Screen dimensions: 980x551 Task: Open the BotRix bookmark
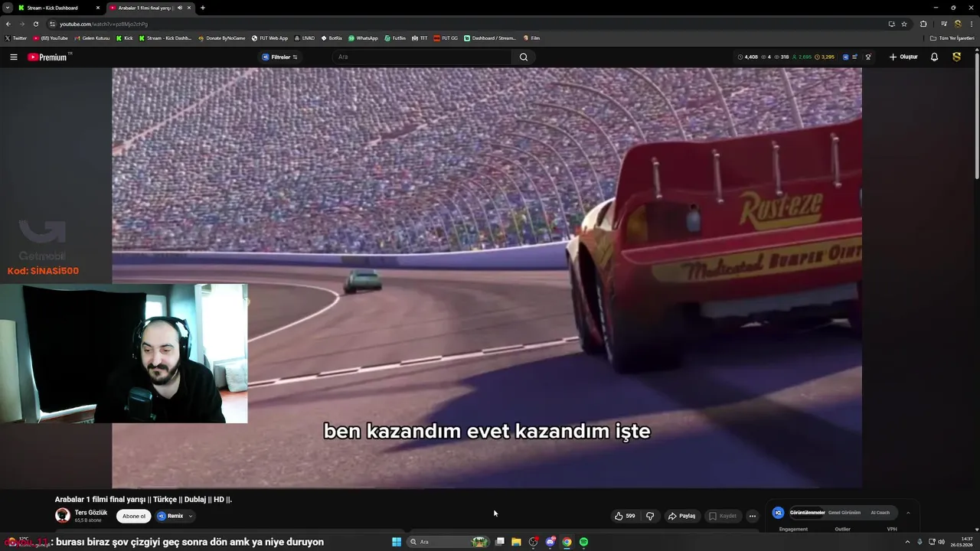pyautogui.click(x=332, y=37)
